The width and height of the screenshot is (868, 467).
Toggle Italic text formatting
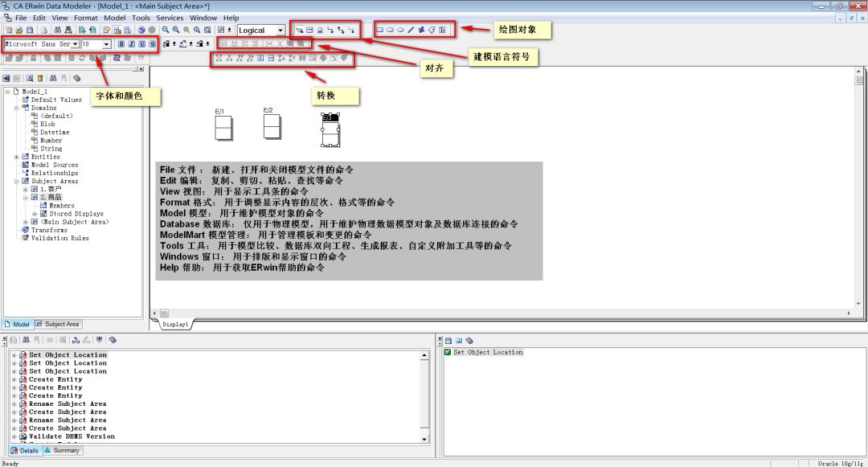coord(131,43)
